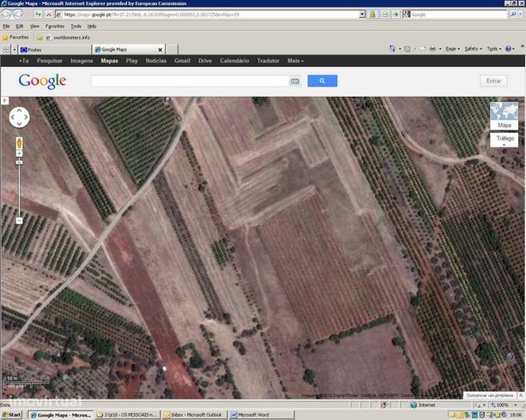Image resolution: width=526 pixels, height=420 pixels.
Task: Click the Windows Start button
Action: (x=11, y=415)
